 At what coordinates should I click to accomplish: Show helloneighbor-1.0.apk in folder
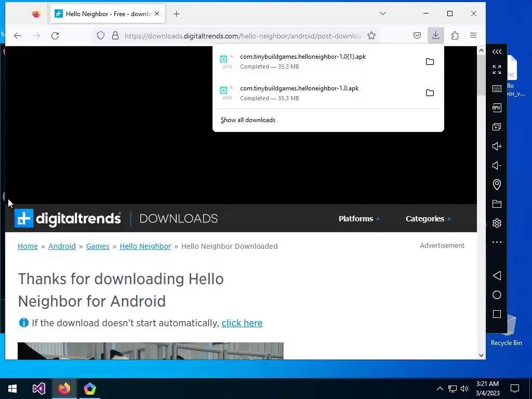tap(430, 92)
